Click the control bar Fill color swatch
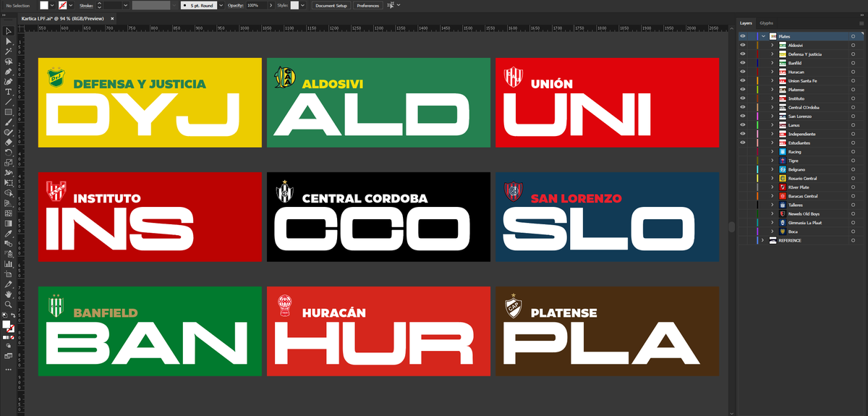868x416 pixels. point(44,5)
